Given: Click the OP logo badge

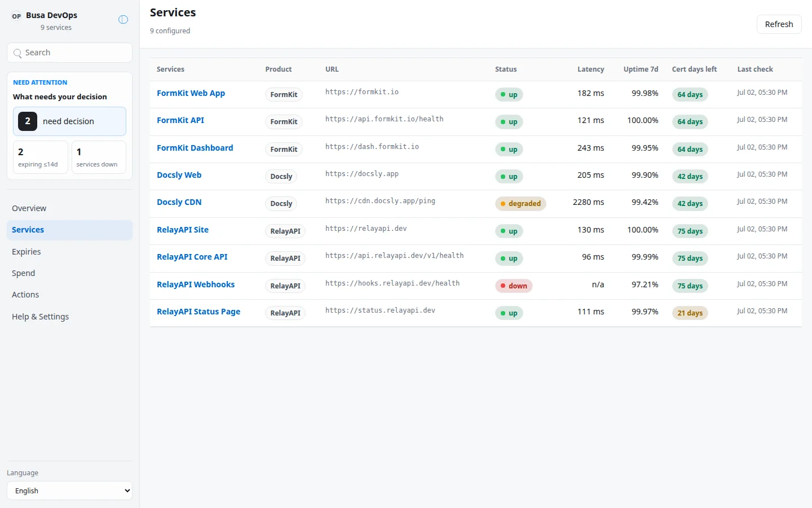Looking at the screenshot, I should [16, 16].
